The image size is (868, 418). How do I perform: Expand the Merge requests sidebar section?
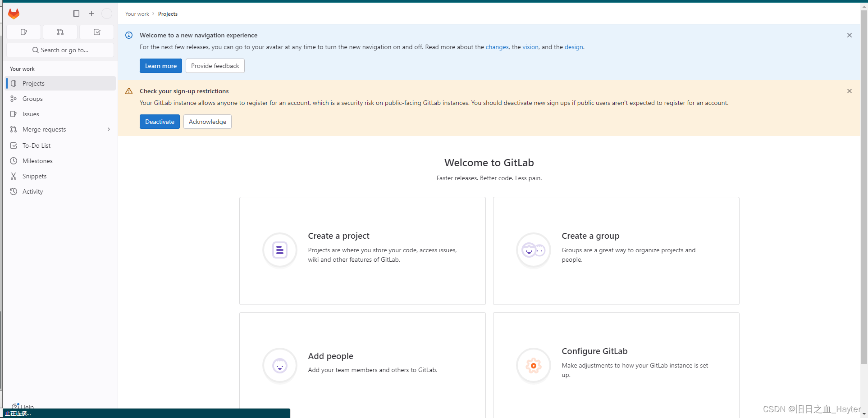tap(109, 129)
